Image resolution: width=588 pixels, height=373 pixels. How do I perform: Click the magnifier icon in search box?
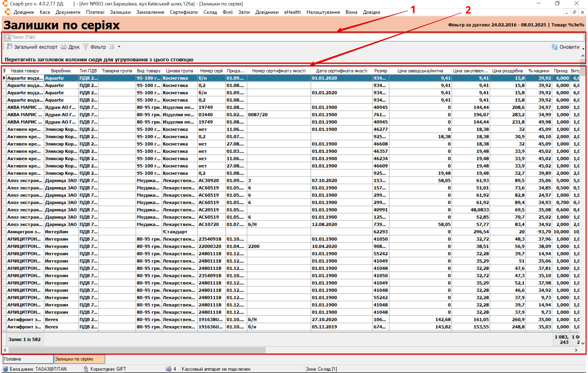click(x=8, y=37)
